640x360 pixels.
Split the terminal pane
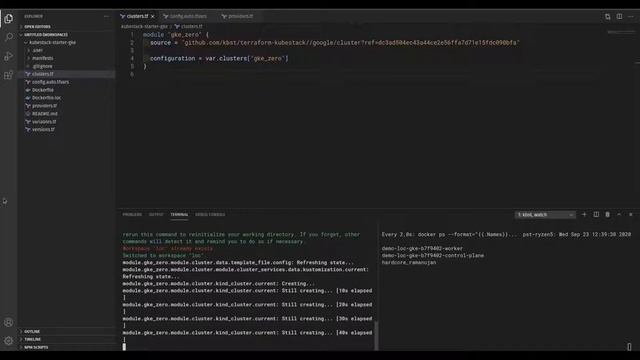tap(596, 214)
